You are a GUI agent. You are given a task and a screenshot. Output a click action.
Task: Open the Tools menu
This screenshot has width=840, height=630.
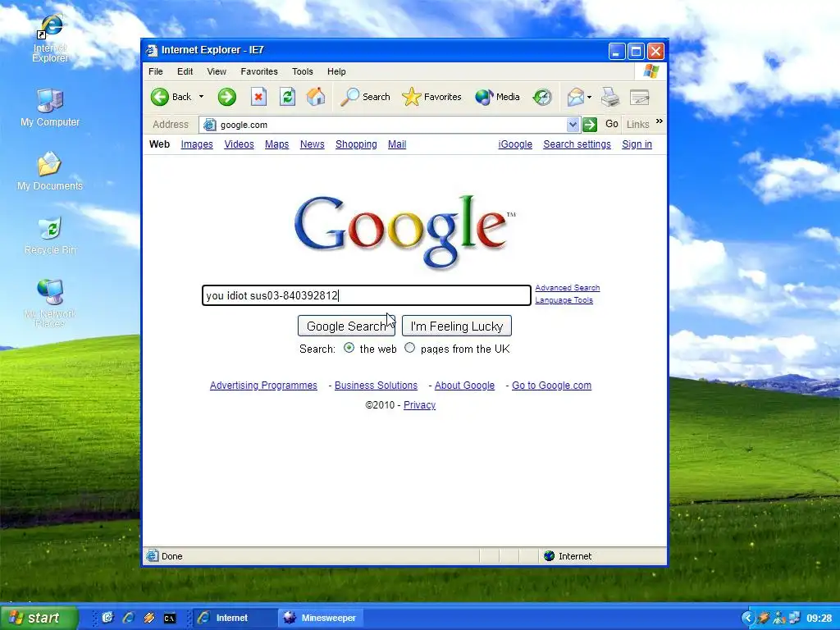coord(302,71)
